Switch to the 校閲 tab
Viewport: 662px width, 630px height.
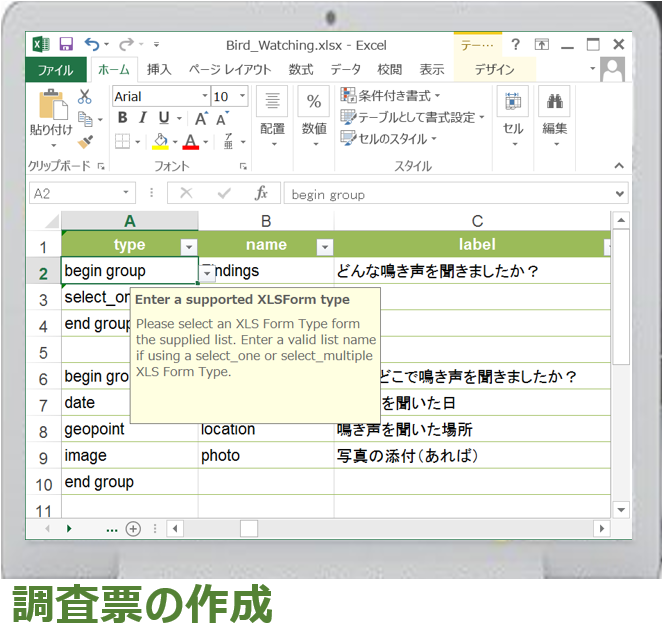pyautogui.click(x=389, y=70)
